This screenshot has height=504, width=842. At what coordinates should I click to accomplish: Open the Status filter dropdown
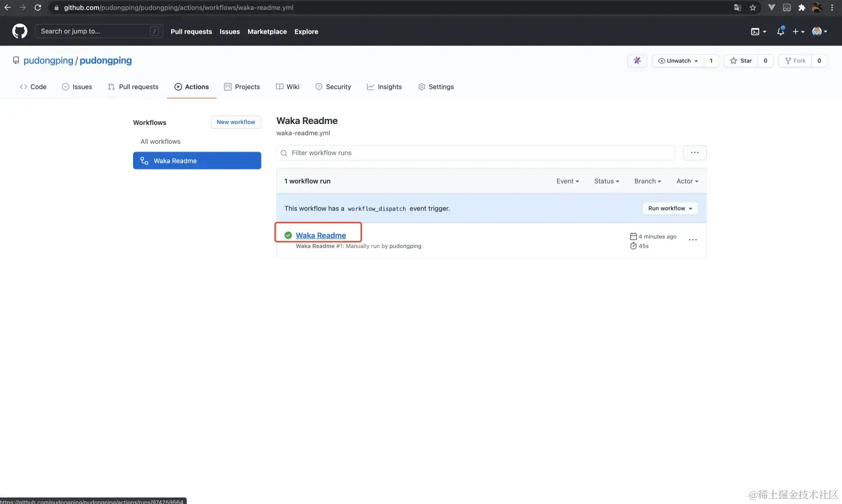pos(606,181)
